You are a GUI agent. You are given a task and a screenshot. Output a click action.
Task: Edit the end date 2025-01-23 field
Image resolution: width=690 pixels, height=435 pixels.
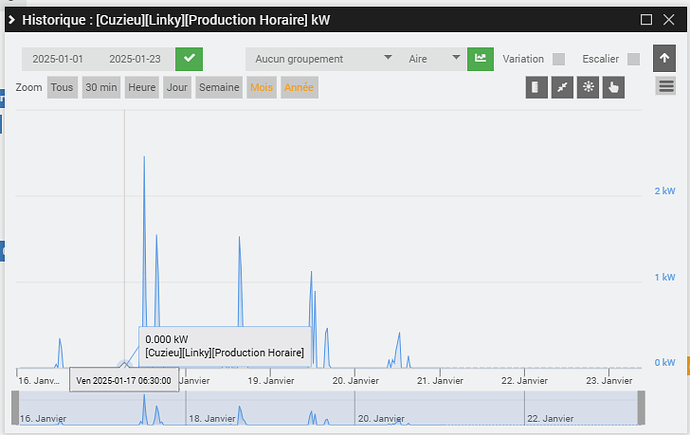(135, 59)
